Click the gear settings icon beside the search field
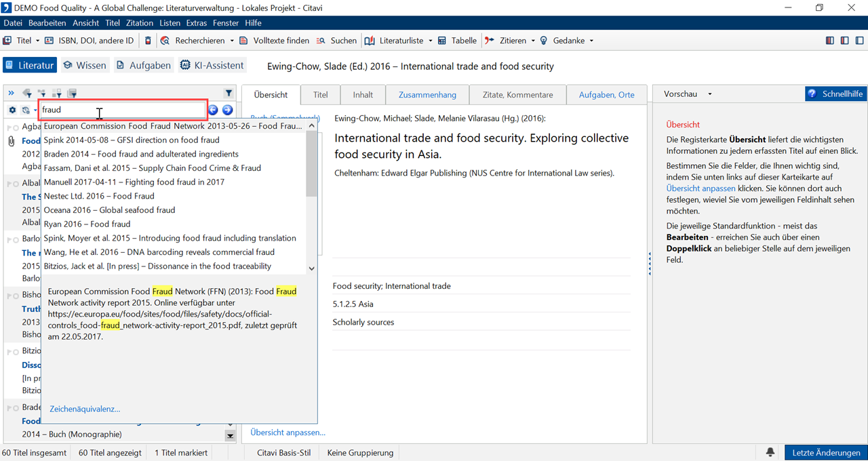Screen dimensions: 868x461 pyautogui.click(x=12, y=110)
